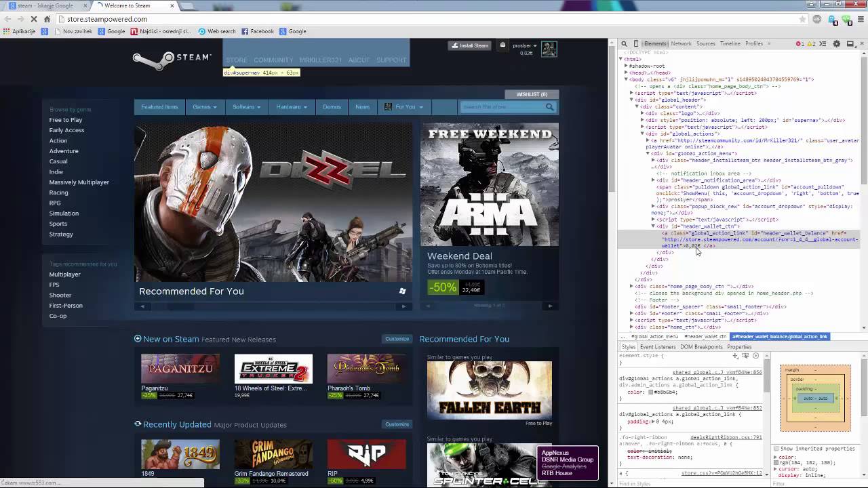Stop page loading with the browser X button
This screenshot has height=488, width=868.
click(x=33, y=19)
